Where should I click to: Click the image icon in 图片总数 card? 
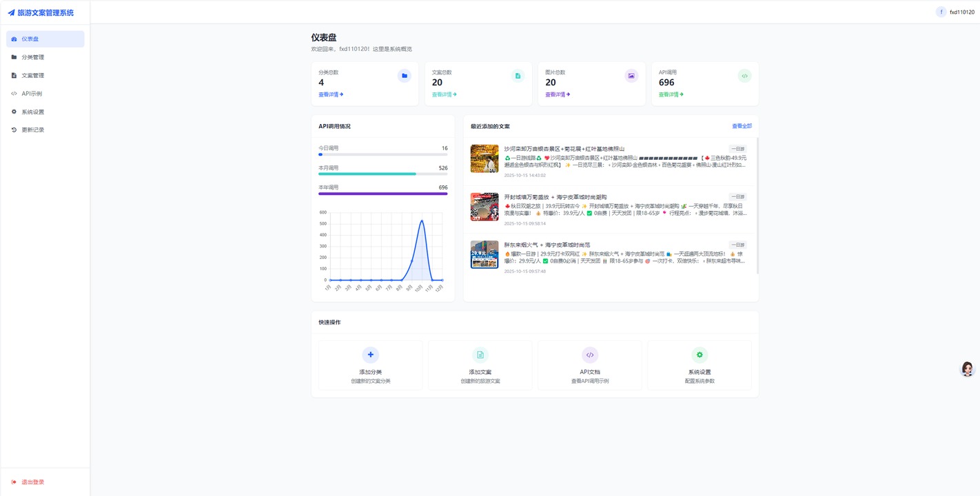click(631, 76)
